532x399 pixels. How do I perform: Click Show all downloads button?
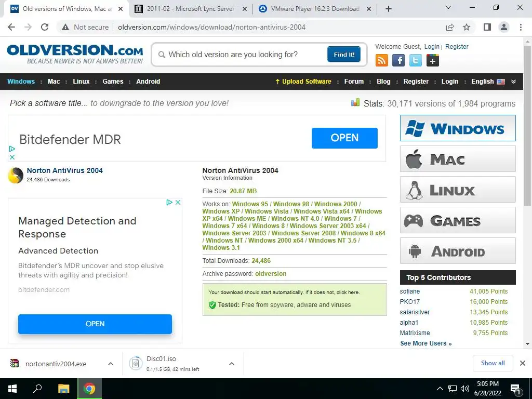pyautogui.click(x=493, y=363)
